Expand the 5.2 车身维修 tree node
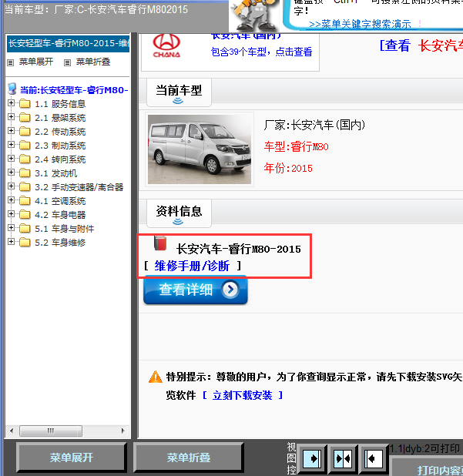The width and height of the screenshot is (463, 476). tap(12, 242)
